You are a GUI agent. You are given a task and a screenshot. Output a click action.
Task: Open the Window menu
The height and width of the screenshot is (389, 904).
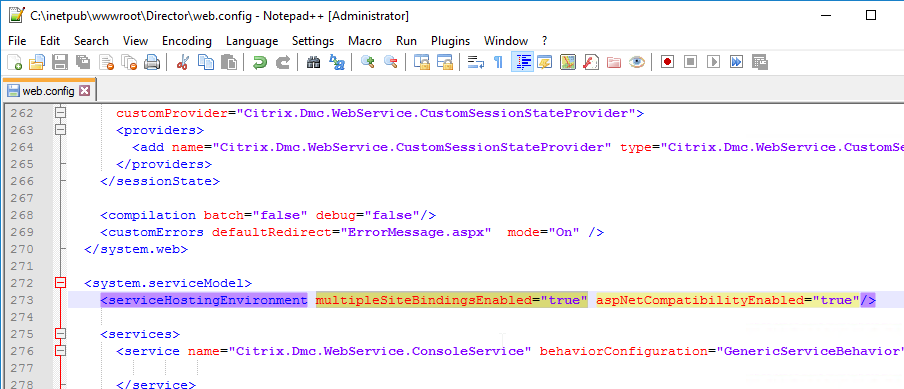[x=506, y=41]
